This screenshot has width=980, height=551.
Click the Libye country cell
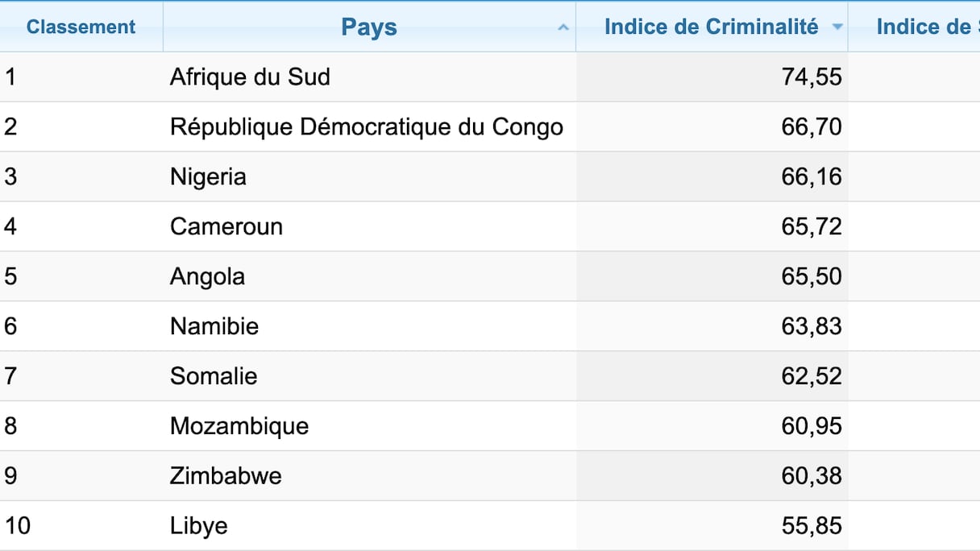(x=199, y=527)
